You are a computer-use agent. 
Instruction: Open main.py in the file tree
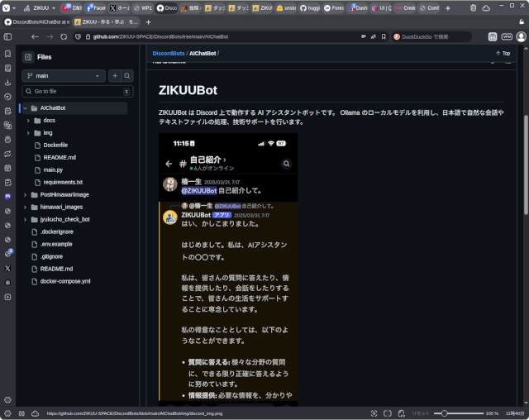53,170
